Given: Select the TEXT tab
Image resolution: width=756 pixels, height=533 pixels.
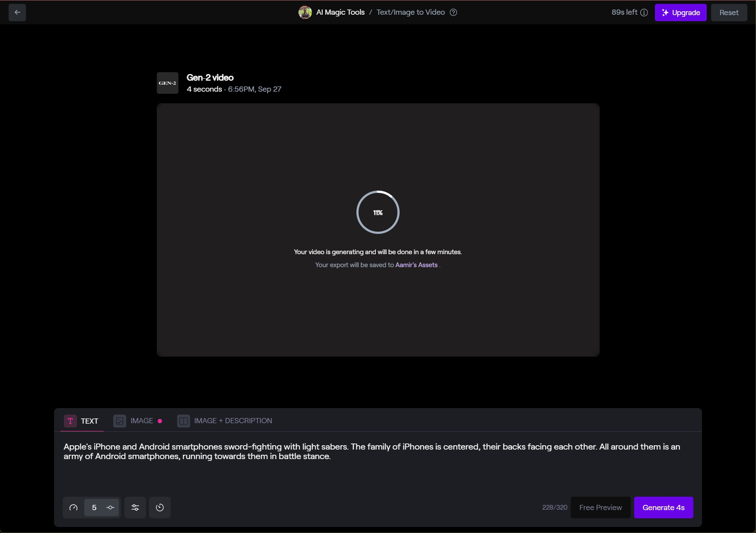Looking at the screenshot, I should [82, 421].
